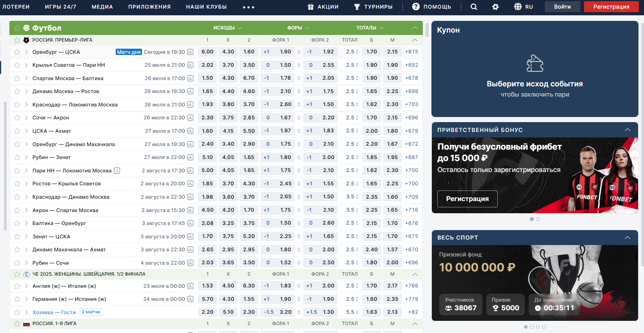The height and width of the screenshot is (333, 644).
Task: Adjust handicap stepper for Оренбург — ЦСКА
Action: 299,52
